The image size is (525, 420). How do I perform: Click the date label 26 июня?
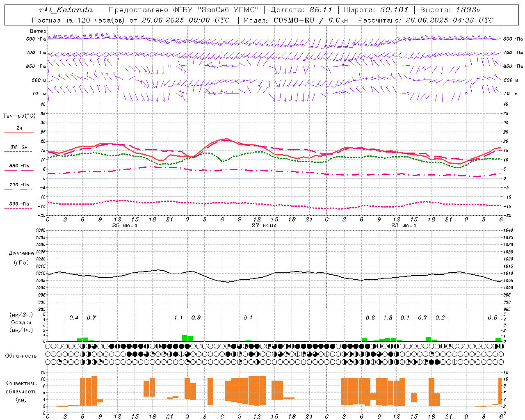click(124, 226)
